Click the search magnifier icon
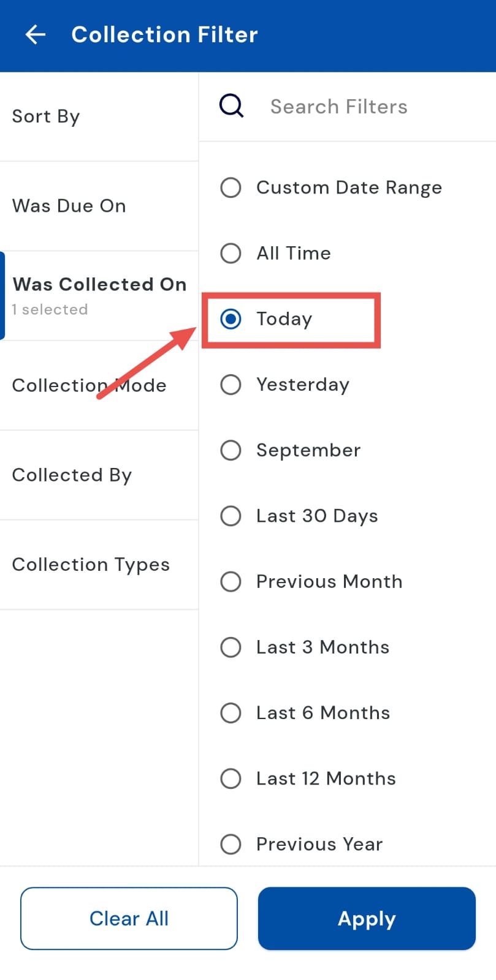The height and width of the screenshot is (980, 496). [232, 106]
